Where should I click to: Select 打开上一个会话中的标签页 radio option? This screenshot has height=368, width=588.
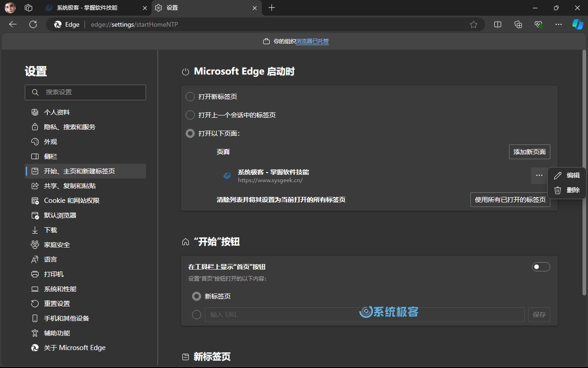190,115
